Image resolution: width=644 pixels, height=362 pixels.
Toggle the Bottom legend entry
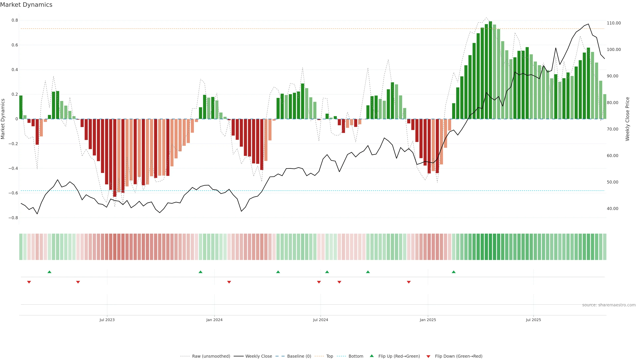click(x=356, y=356)
